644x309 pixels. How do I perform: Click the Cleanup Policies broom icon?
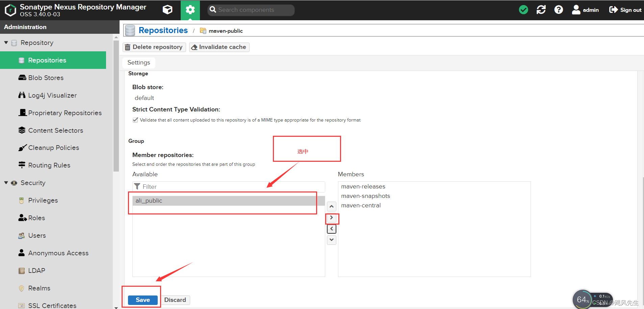coord(22,148)
